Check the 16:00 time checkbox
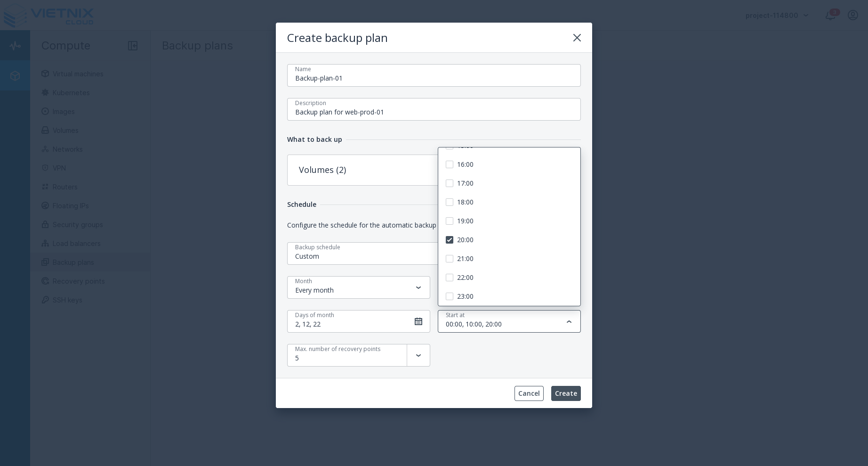The height and width of the screenshot is (466, 868). pyautogui.click(x=450, y=164)
